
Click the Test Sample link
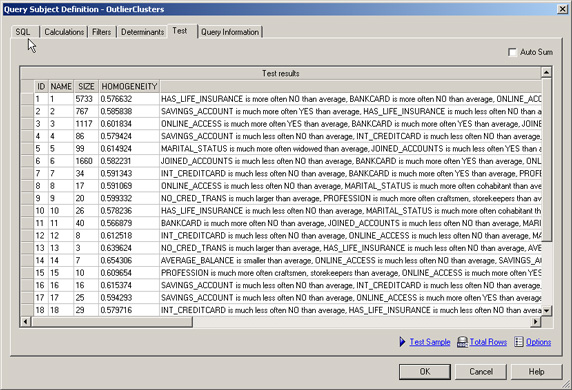(x=430, y=342)
